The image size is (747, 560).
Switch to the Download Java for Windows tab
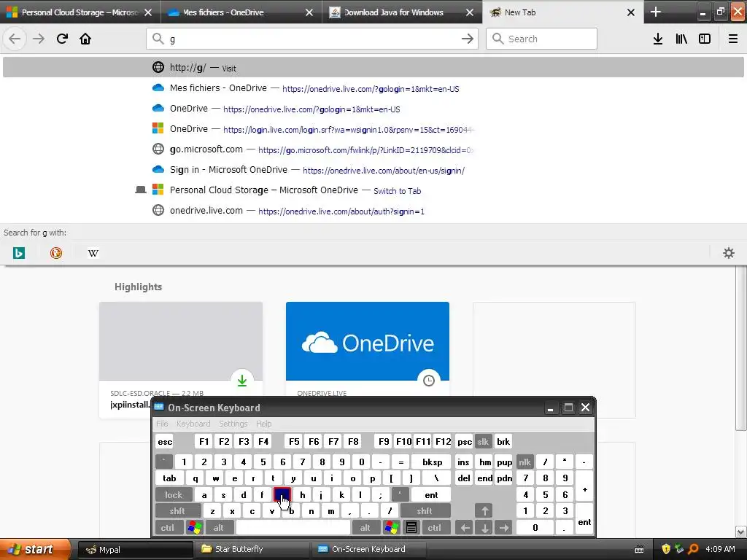pos(402,12)
